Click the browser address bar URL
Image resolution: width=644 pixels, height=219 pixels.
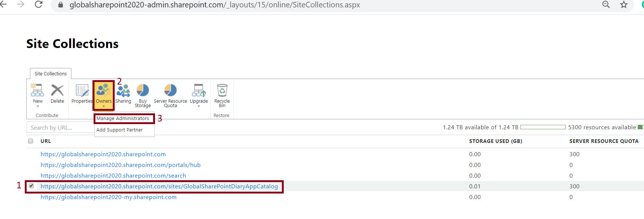215,5
